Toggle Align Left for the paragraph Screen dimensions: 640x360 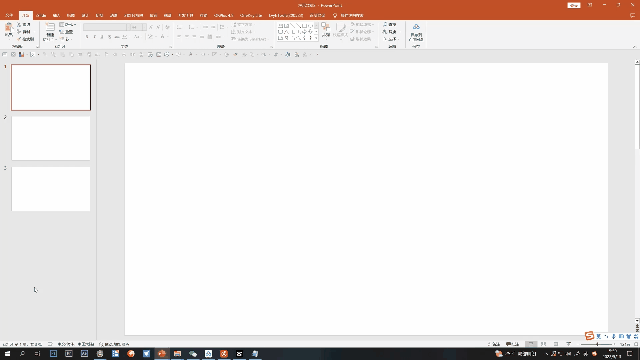tap(179, 37)
